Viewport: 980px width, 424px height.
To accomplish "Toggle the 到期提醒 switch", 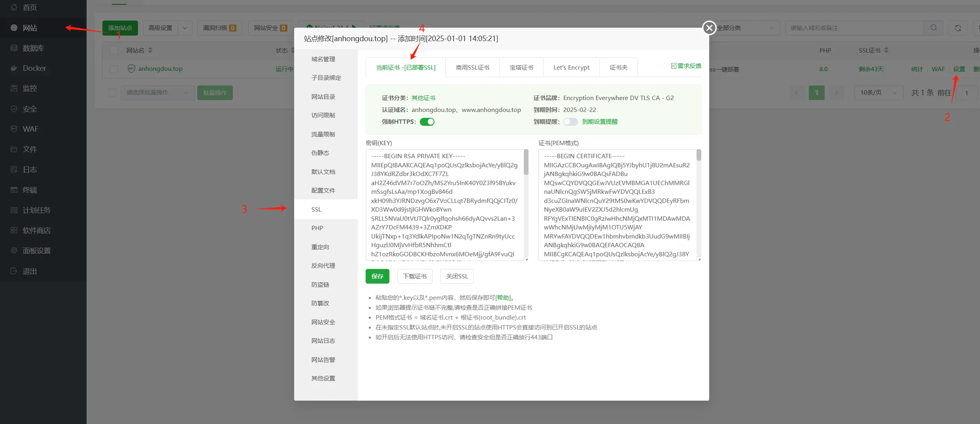I will click(570, 122).
